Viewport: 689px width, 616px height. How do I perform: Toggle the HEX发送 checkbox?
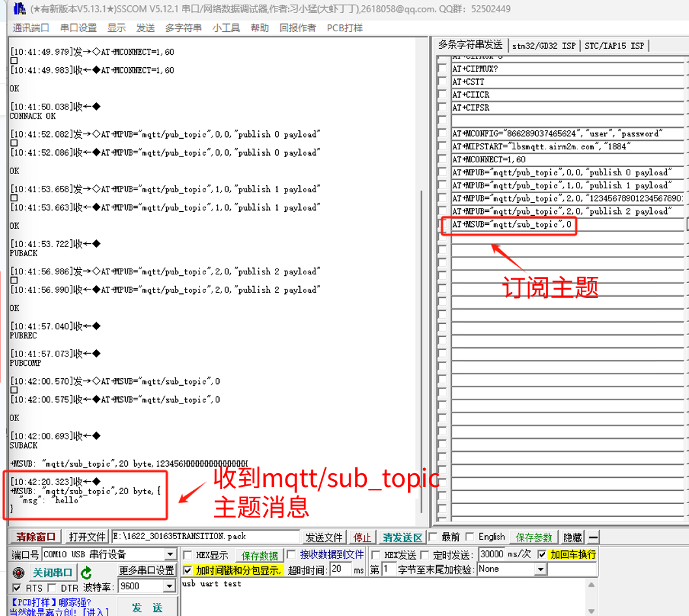click(375, 555)
